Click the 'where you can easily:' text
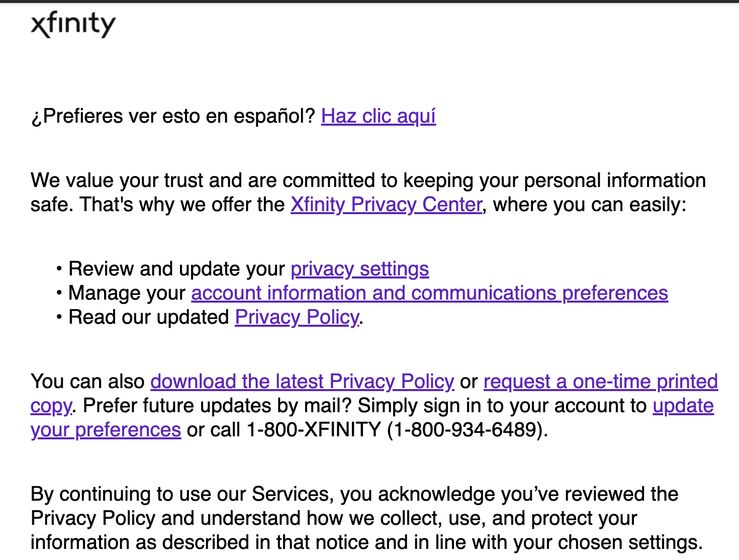Screen dimensions: 739x560 [x=589, y=205]
